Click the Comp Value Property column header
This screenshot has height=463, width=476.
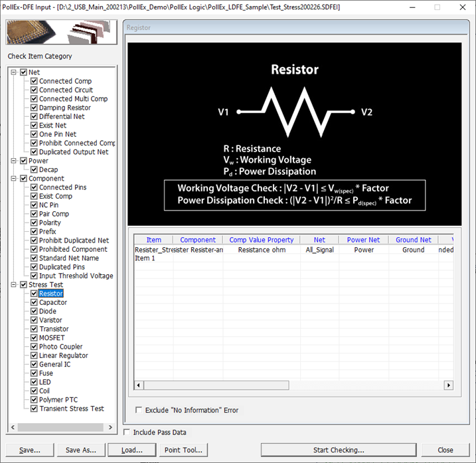point(261,240)
